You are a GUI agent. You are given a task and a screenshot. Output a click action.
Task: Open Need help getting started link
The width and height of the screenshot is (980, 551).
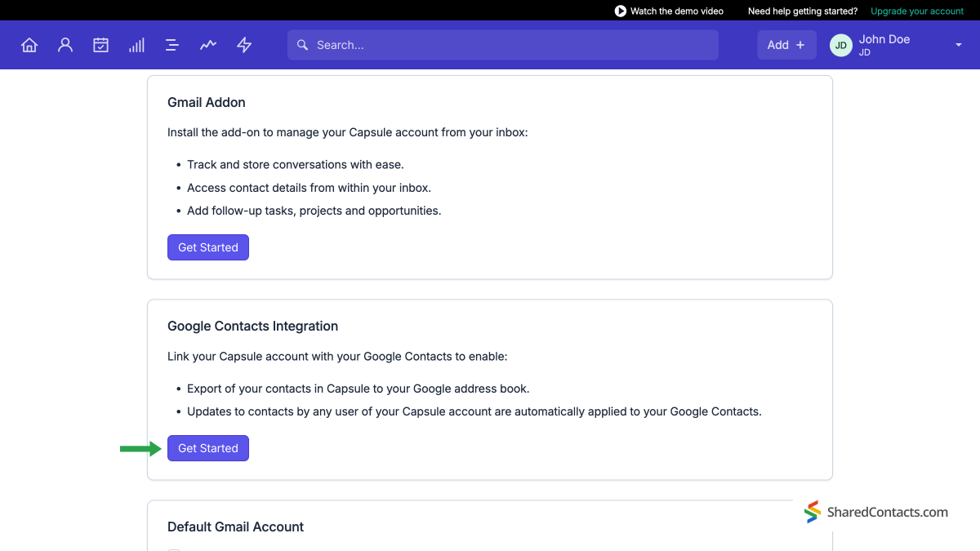(x=803, y=11)
